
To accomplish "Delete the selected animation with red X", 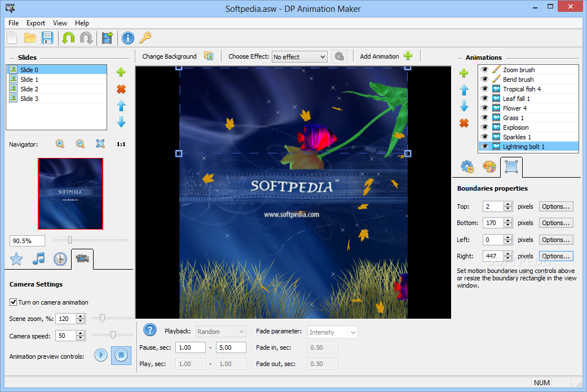I will (x=464, y=123).
